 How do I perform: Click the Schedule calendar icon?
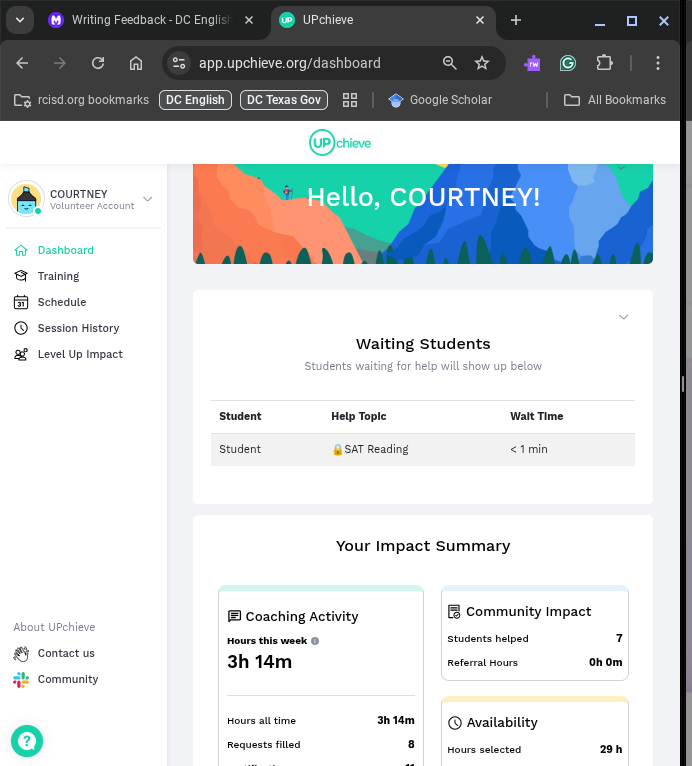point(20,302)
